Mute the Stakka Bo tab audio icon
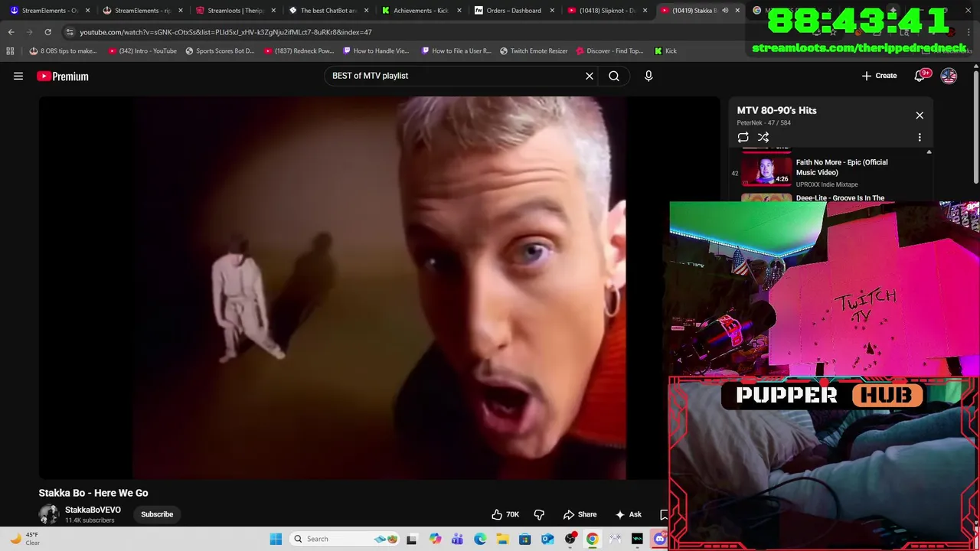The image size is (980, 551). click(724, 11)
